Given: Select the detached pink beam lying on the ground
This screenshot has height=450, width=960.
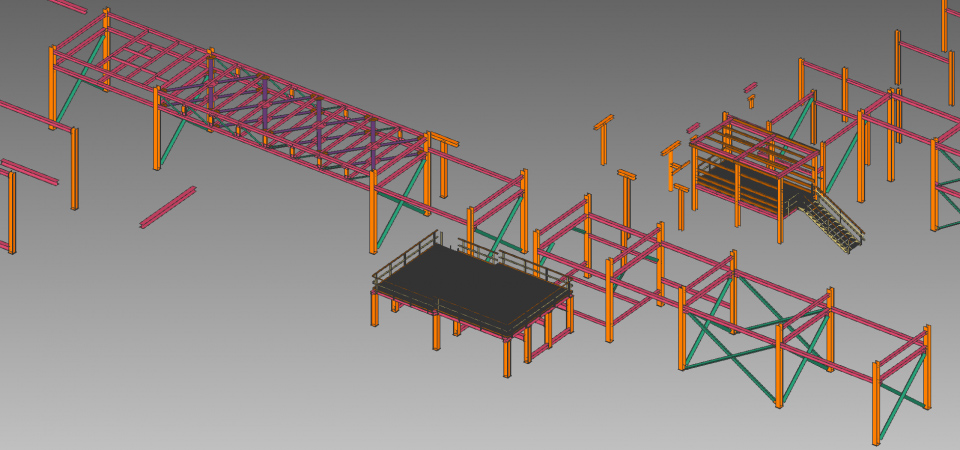Looking at the screenshot, I should click(167, 207).
